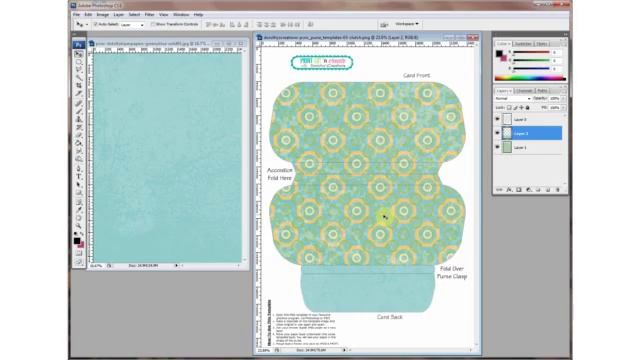
Task: Select the Zoom tool
Action: tap(79, 226)
